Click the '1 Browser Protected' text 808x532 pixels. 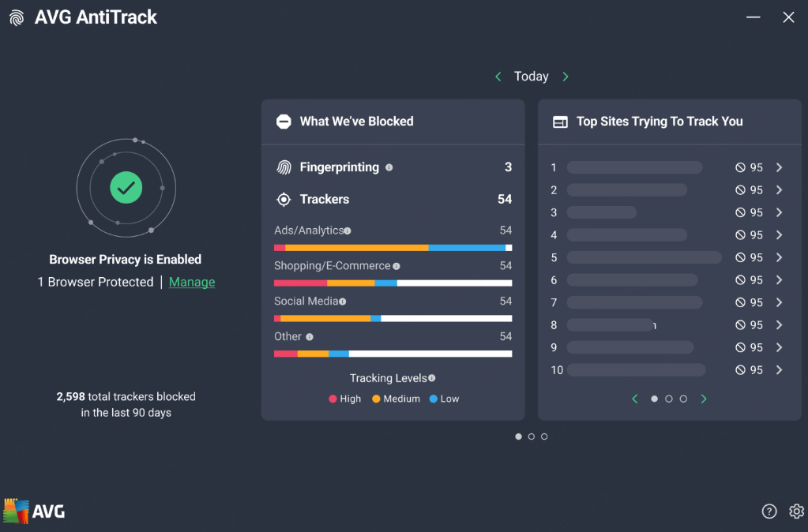96,283
